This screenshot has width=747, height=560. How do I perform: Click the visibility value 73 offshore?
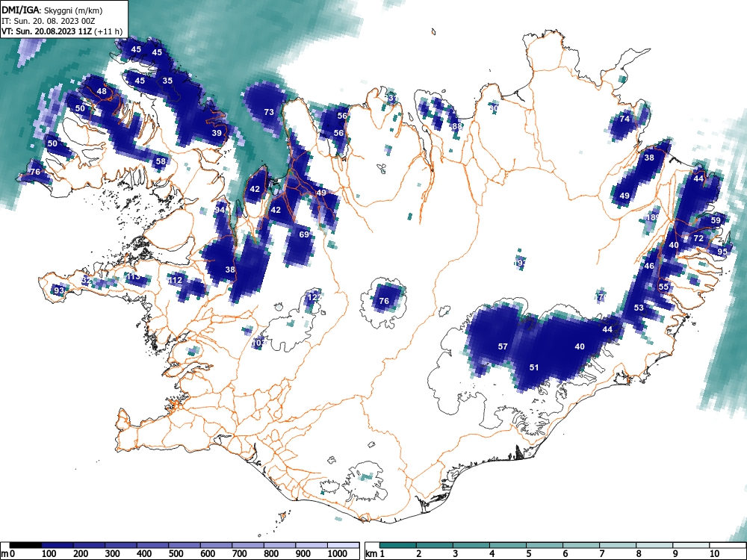269,112
